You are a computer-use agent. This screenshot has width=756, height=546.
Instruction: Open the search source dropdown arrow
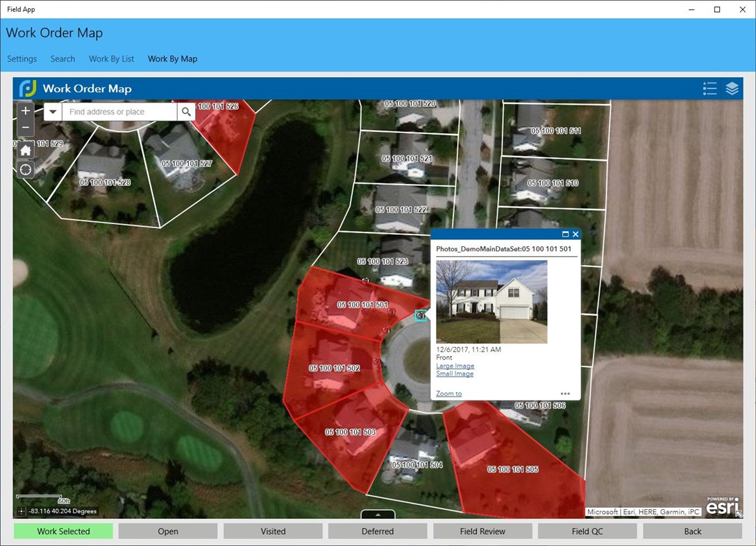[53, 111]
